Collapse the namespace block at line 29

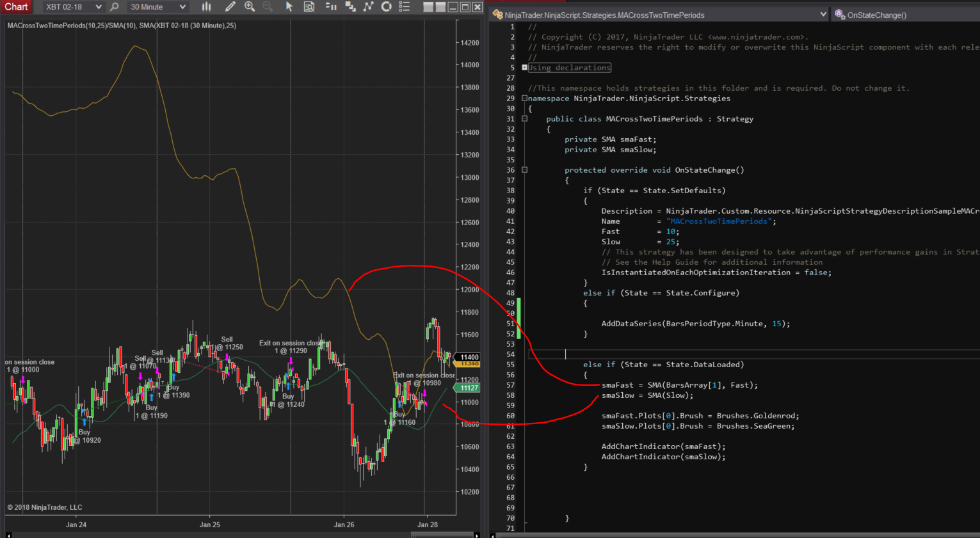click(525, 98)
